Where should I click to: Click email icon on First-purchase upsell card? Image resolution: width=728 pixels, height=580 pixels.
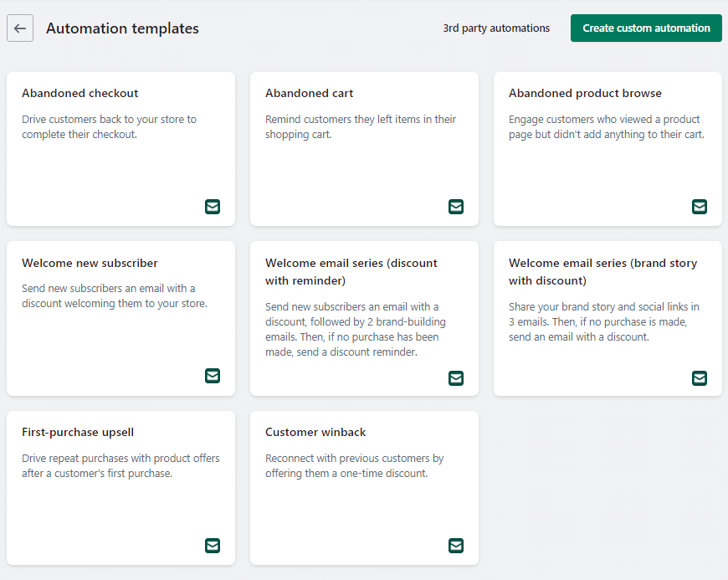tap(213, 546)
